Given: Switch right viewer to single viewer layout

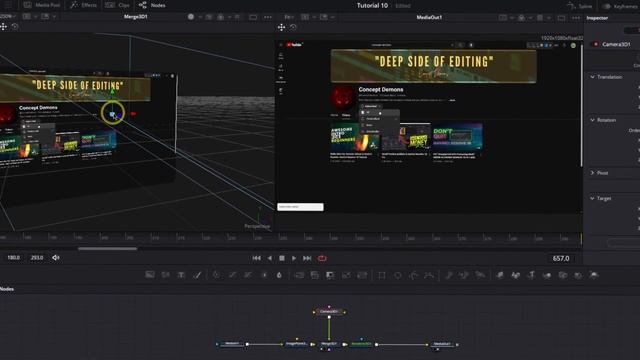Looking at the screenshot, I should pyautogui.click(x=562, y=18).
